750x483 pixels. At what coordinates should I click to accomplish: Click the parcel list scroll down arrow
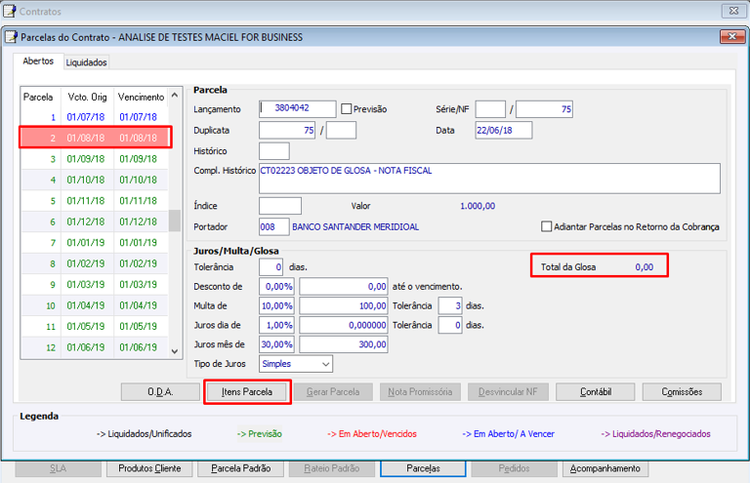point(175,351)
